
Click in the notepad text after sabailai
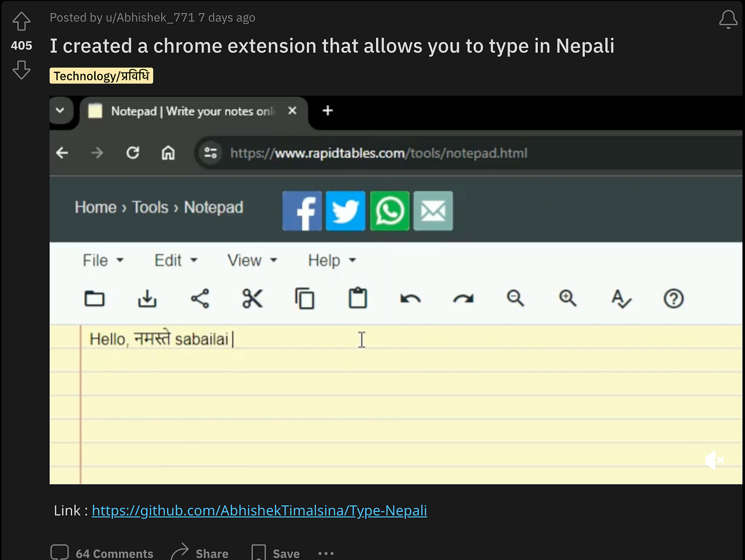click(233, 339)
